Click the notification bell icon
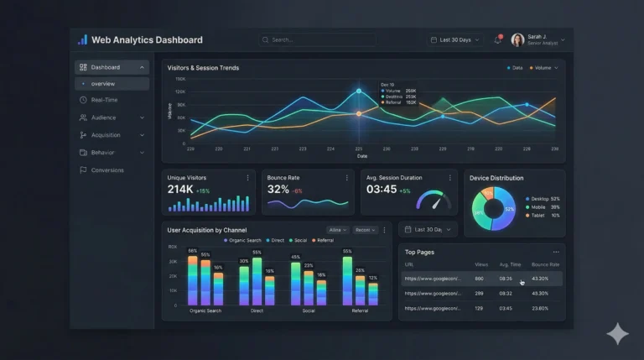 click(x=498, y=40)
